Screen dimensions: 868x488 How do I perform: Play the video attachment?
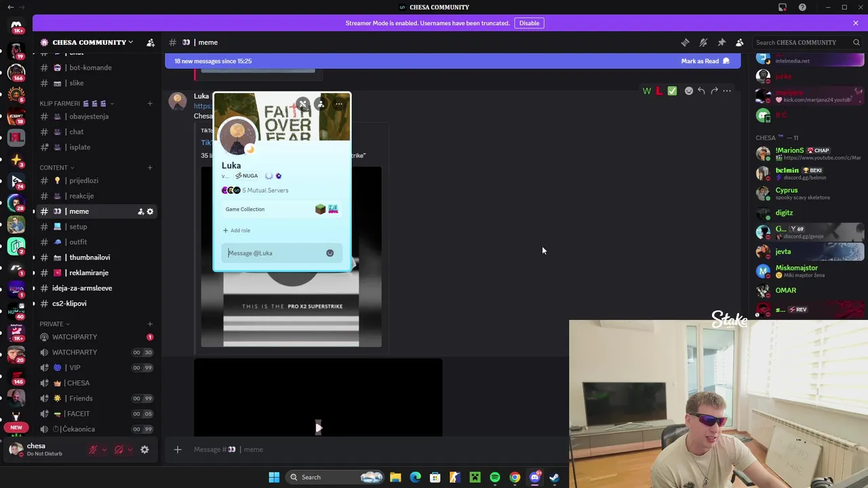coord(318,427)
